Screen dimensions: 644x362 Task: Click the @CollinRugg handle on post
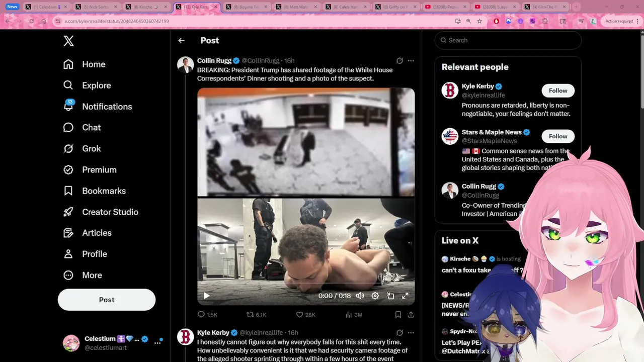click(261, 61)
